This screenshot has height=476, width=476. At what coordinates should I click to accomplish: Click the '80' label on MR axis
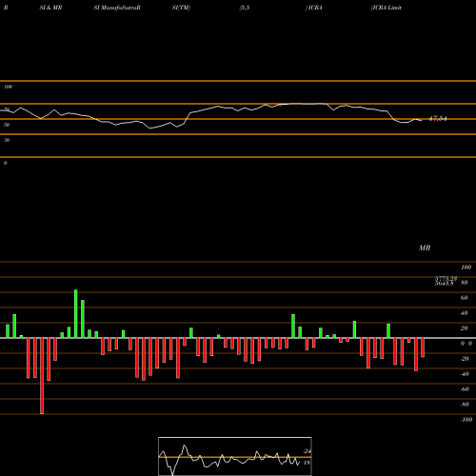coord(465,283)
